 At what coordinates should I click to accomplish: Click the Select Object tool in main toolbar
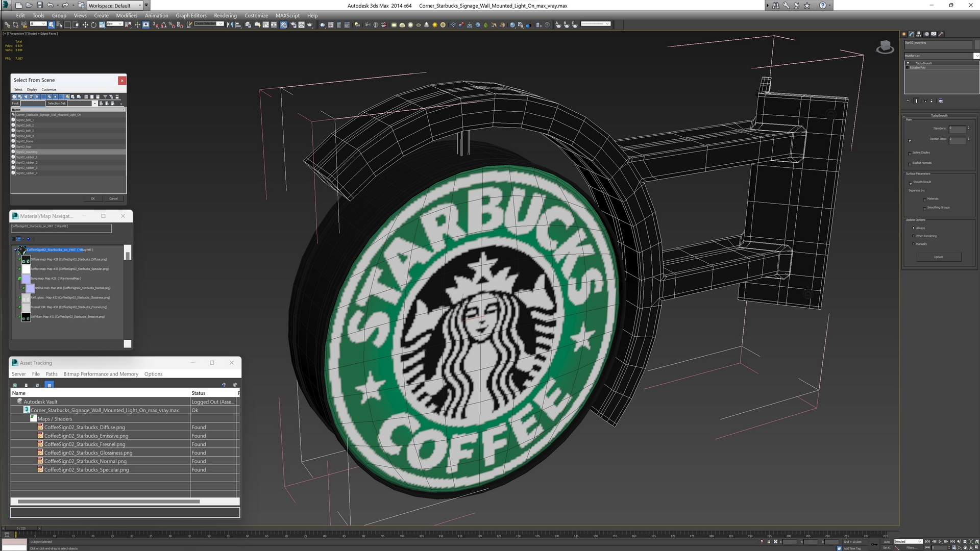[x=52, y=24]
